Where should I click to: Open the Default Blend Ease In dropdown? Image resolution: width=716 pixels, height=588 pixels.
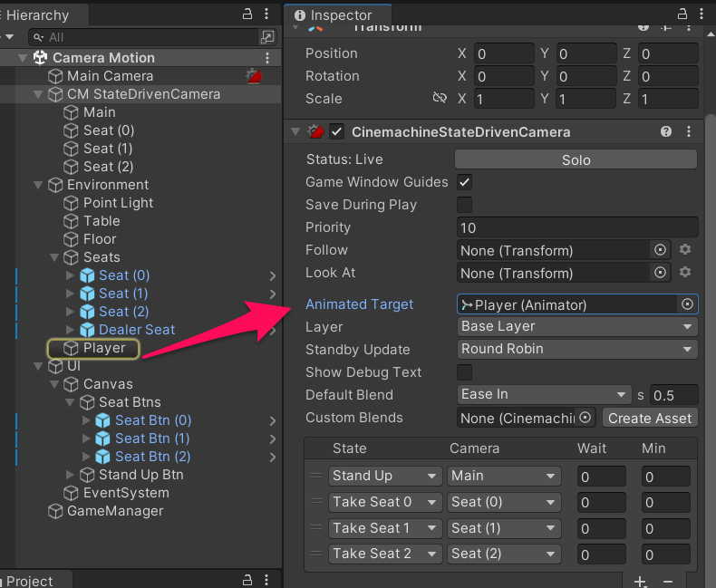click(544, 394)
